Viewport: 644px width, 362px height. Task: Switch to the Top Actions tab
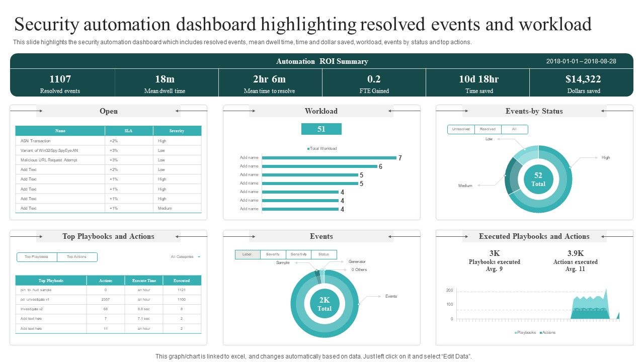[76, 257]
